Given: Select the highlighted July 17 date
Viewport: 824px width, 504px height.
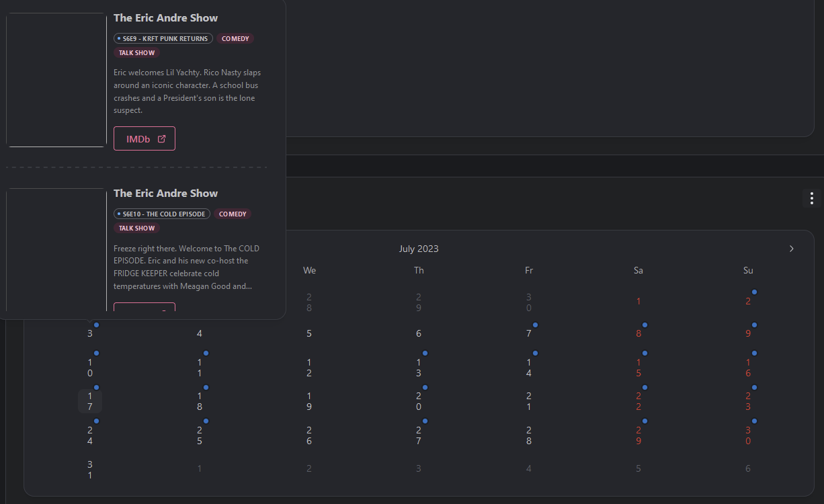Looking at the screenshot, I should [90, 401].
